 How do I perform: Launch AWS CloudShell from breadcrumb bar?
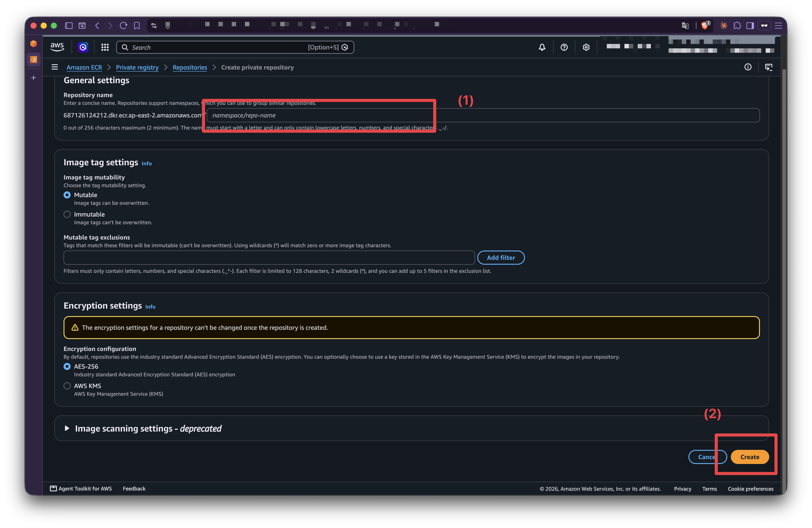click(x=769, y=67)
